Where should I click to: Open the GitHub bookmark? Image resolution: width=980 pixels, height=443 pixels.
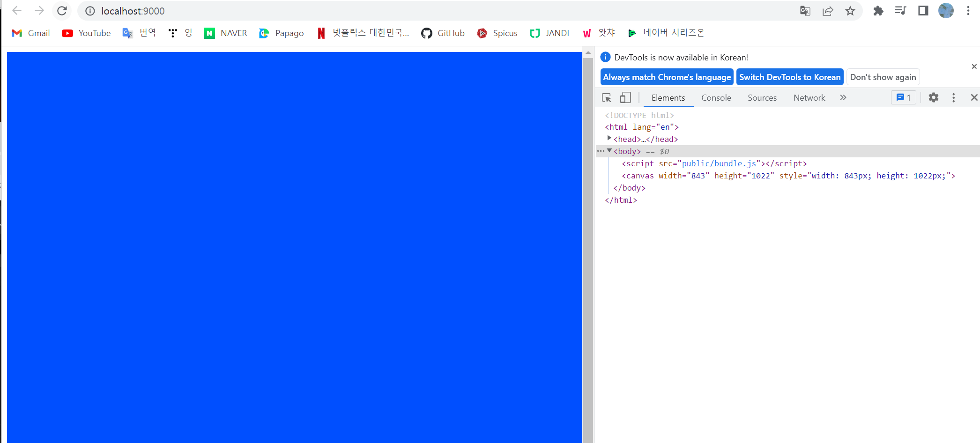coord(443,33)
